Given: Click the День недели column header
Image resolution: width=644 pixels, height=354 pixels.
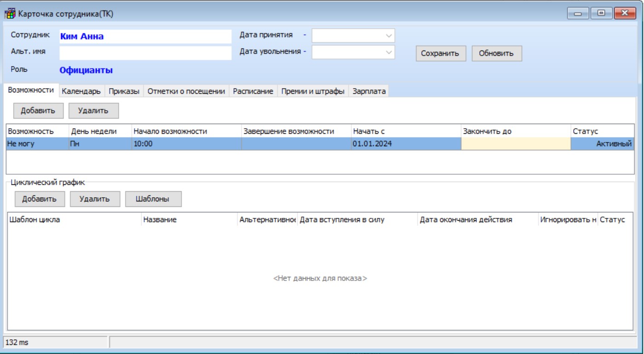Looking at the screenshot, I should 100,131.
